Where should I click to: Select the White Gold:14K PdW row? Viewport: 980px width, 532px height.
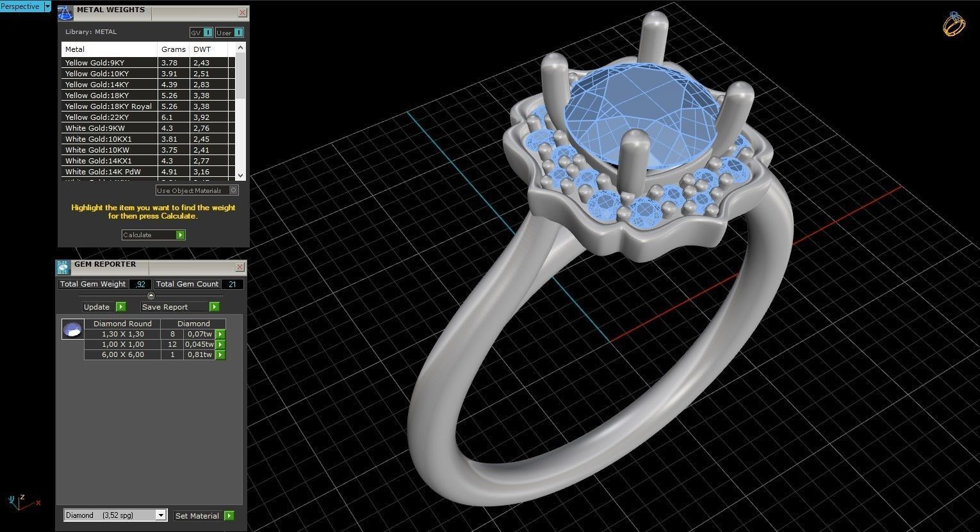(149, 172)
